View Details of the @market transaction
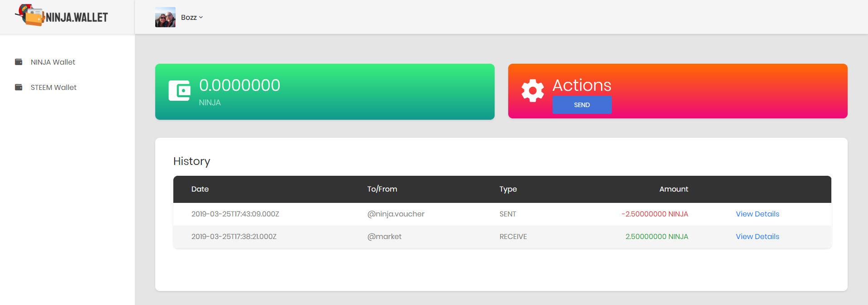The width and height of the screenshot is (868, 305). click(757, 236)
